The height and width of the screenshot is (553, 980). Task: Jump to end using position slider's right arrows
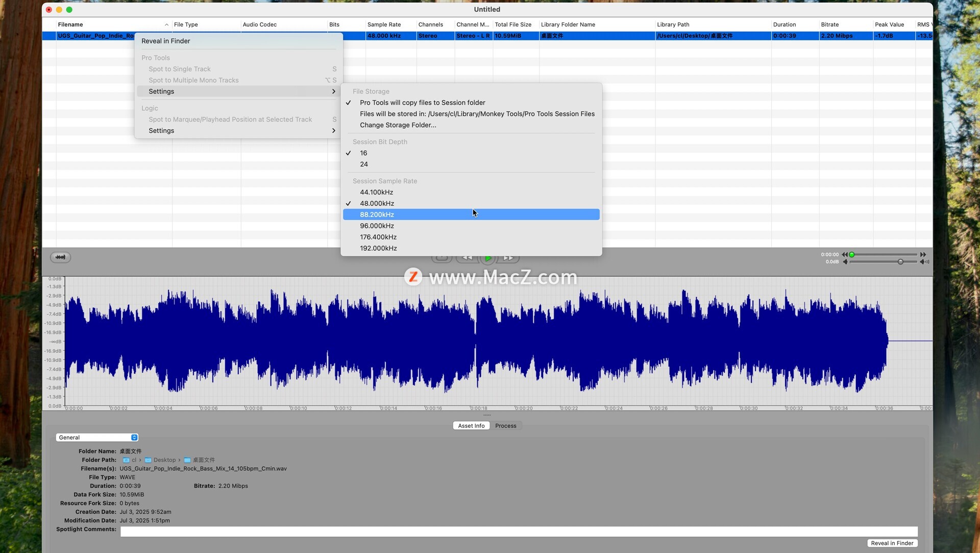coord(923,254)
